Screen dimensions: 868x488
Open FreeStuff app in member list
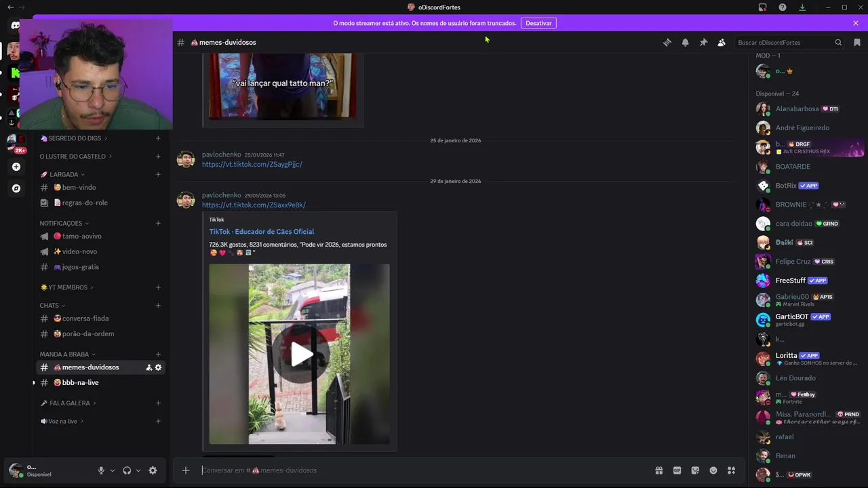point(809,281)
